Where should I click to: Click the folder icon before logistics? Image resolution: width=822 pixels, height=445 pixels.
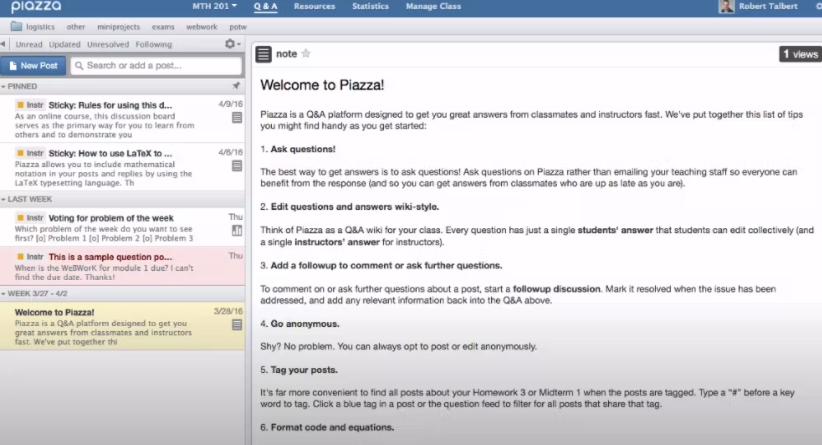point(16,26)
